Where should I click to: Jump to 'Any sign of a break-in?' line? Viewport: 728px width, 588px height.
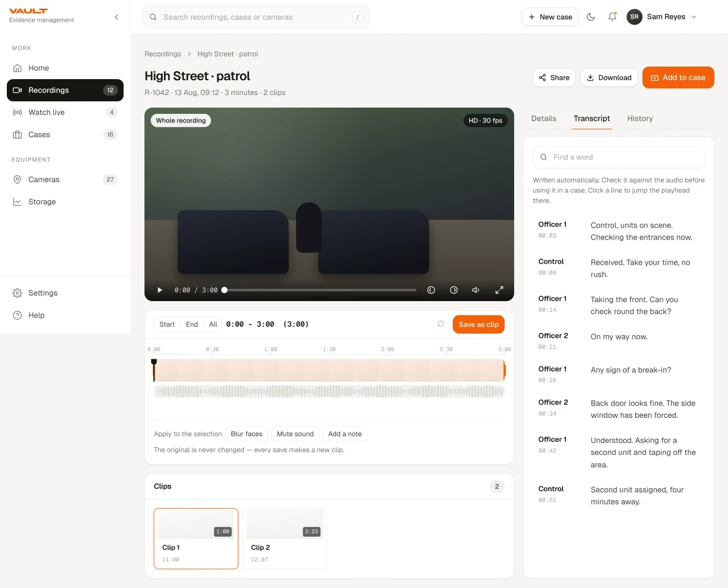[618, 374]
